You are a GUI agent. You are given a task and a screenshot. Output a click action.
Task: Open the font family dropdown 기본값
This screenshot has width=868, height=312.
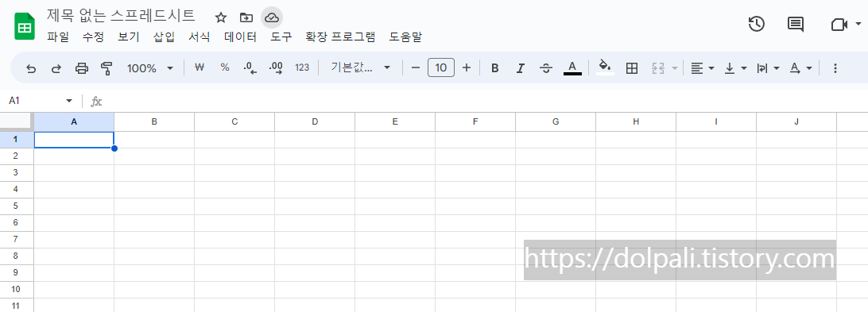(x=360, y=67)
